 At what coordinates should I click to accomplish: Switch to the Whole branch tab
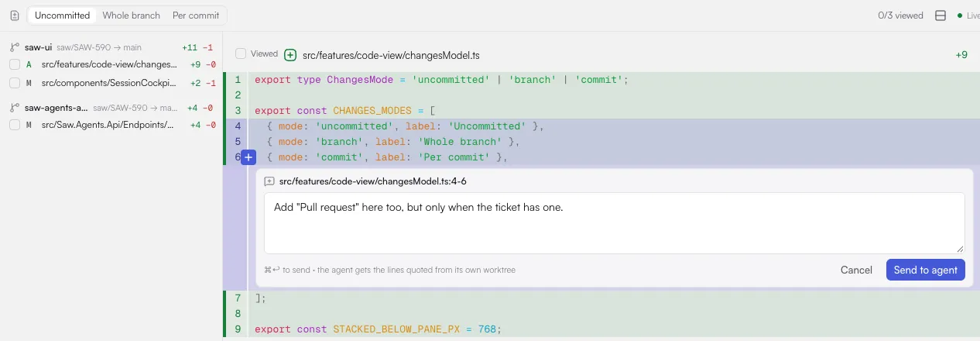coord(132,15)
